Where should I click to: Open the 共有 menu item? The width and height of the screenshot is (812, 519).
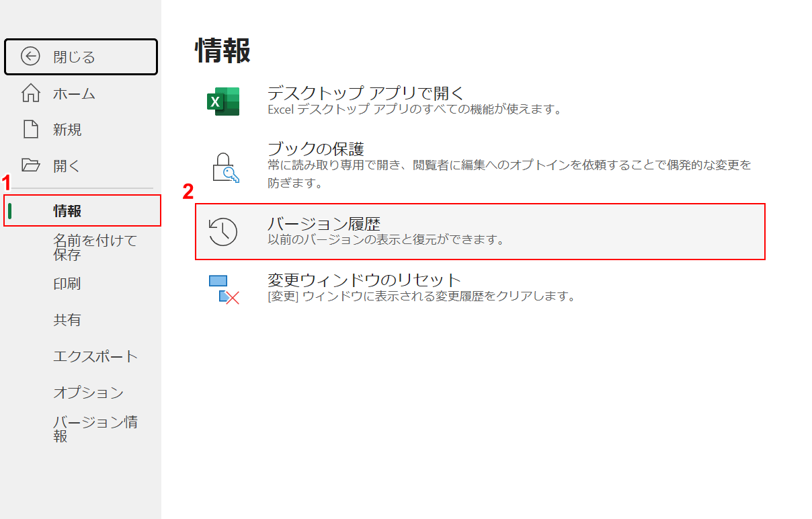click(x=67, y=320)
